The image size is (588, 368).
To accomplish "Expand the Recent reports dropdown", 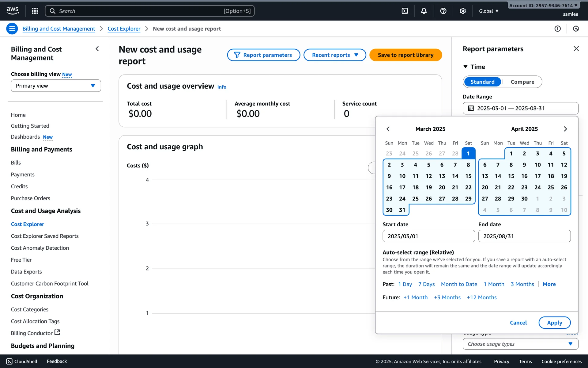I will pos(335,55).
